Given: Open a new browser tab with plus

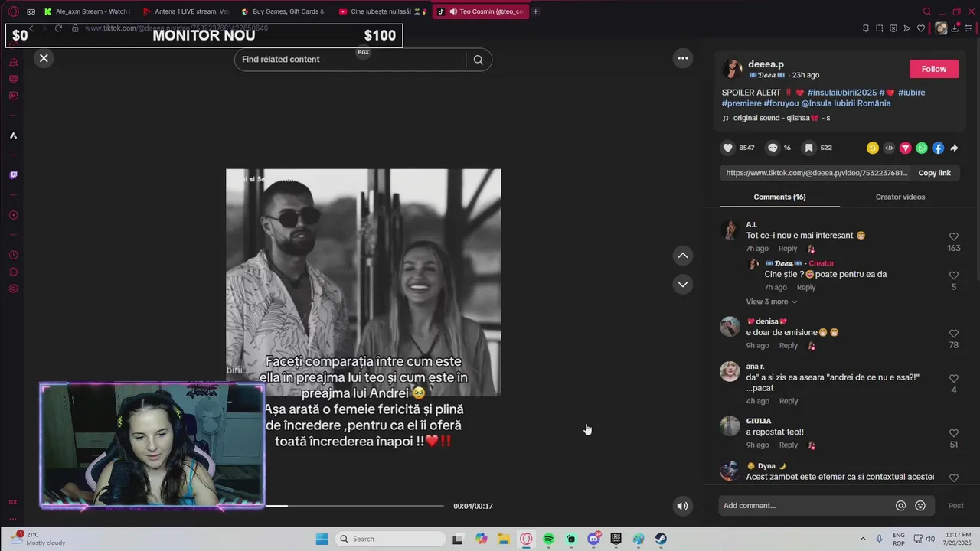Looking at the screenshot, I should [535, 11].
